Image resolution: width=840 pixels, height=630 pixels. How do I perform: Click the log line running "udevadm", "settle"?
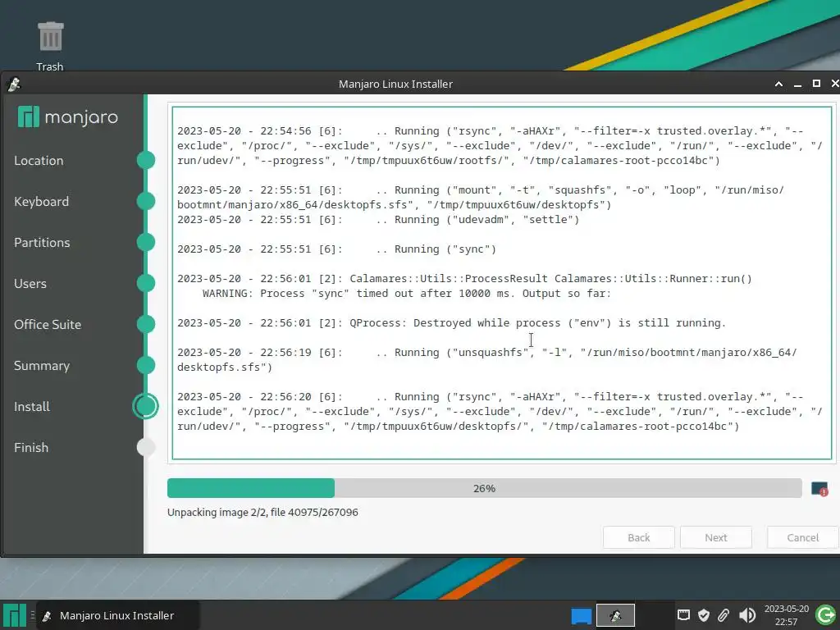click(378, 220)
